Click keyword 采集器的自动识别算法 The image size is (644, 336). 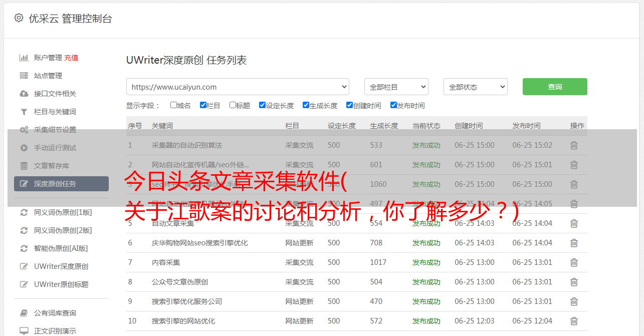click(187, 145)
